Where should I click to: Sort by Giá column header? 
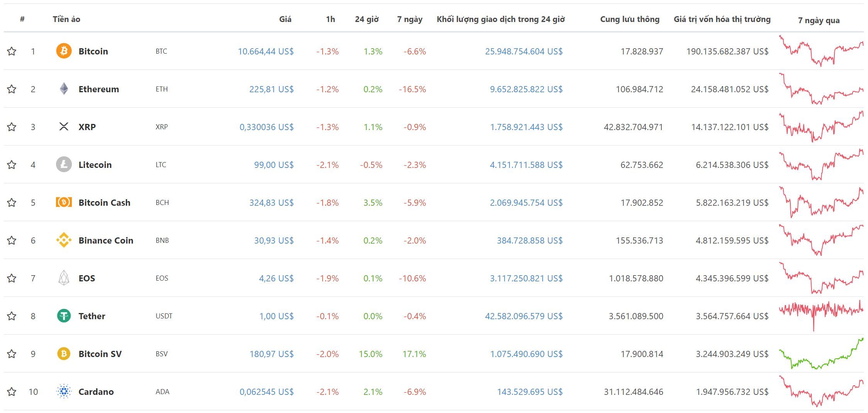[285, 19]
